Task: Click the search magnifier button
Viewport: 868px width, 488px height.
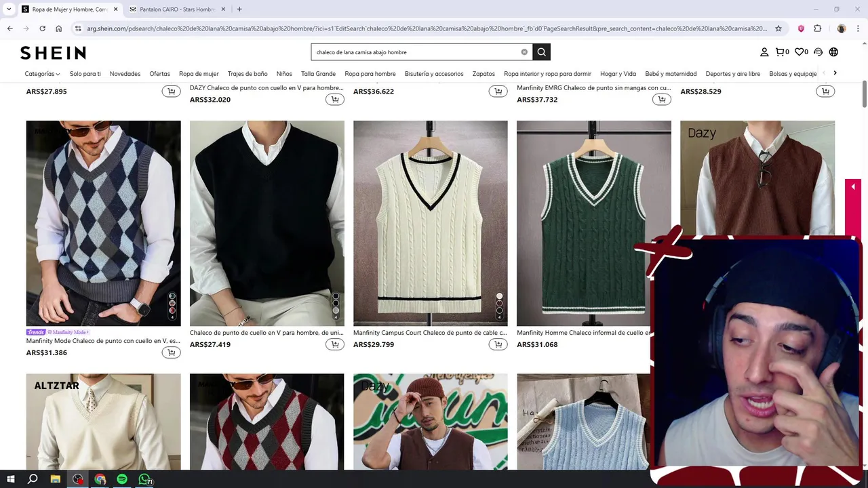Action: coord(541,52)
